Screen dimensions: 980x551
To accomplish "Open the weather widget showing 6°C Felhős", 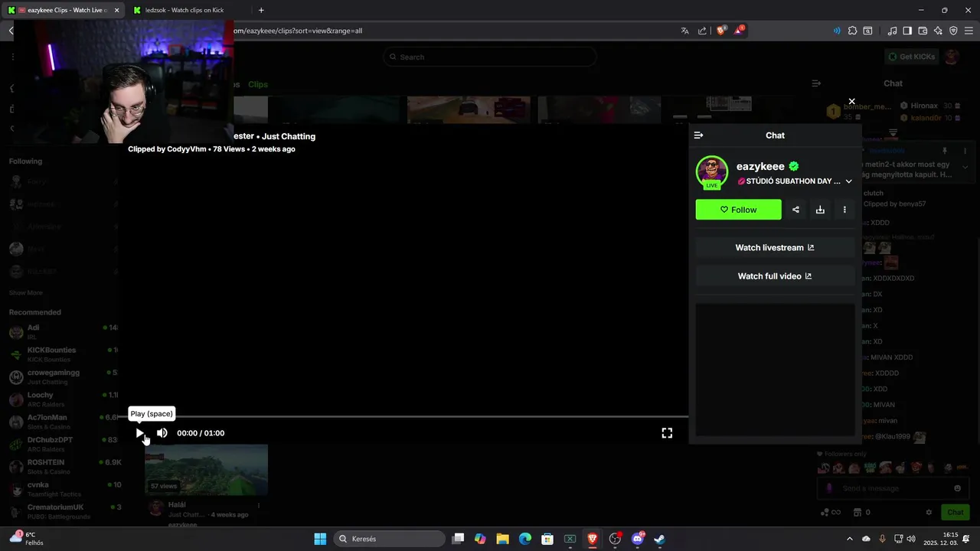I will (x=27, y=539).
